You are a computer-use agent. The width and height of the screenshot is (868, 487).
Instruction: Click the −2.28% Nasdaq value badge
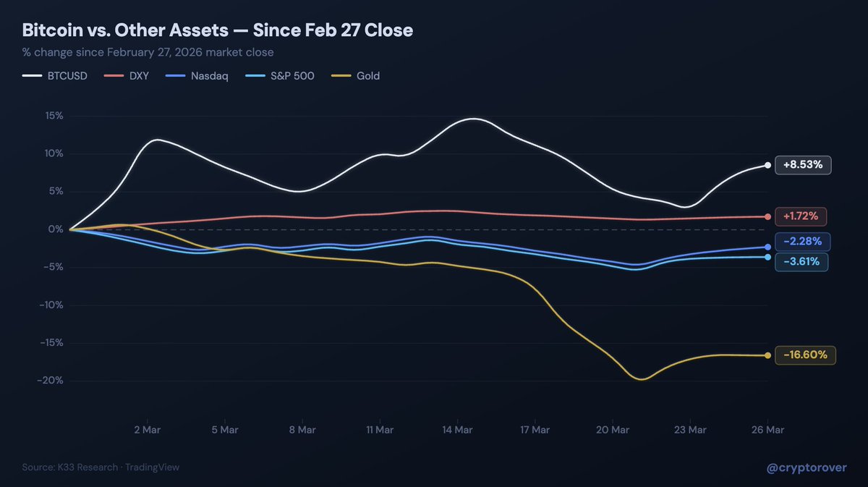tap(801, 241)
